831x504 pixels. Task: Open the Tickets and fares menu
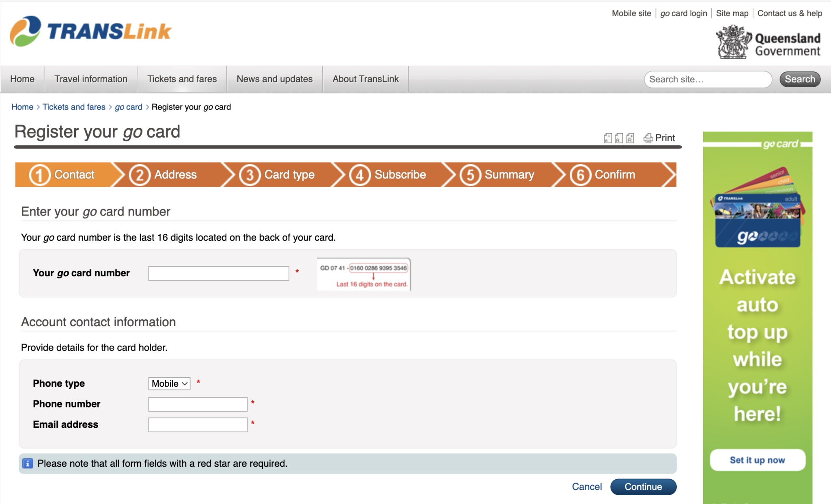tap(182, 79)
